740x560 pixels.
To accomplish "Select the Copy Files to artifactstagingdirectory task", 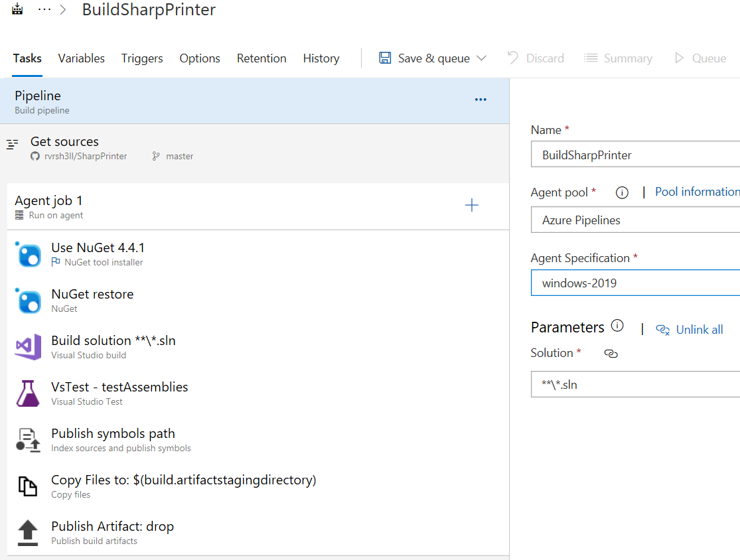I will click(x=258, y=486).
